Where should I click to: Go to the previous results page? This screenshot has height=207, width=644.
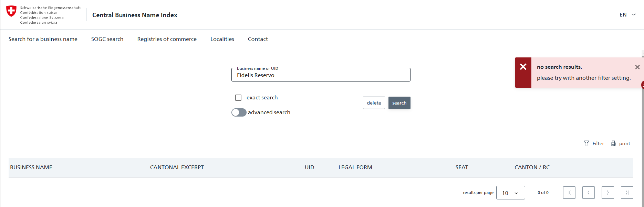[x=588, y=193]
